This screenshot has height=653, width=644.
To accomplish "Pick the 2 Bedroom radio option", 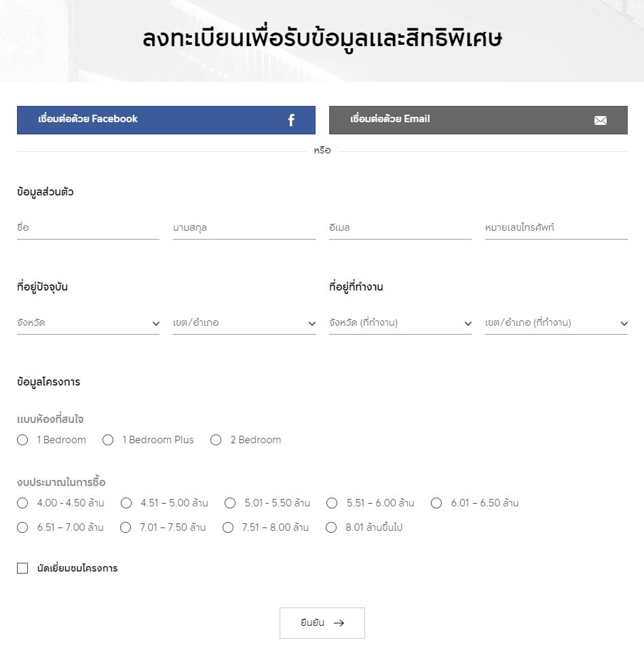I will click(216, 440).
